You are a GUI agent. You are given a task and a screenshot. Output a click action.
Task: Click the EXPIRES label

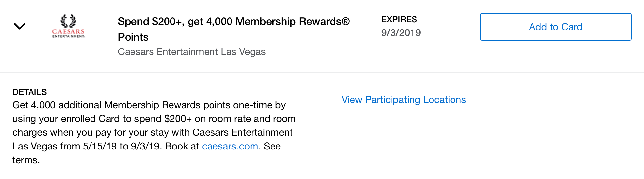pyautogui.click(x=399, y=19)
